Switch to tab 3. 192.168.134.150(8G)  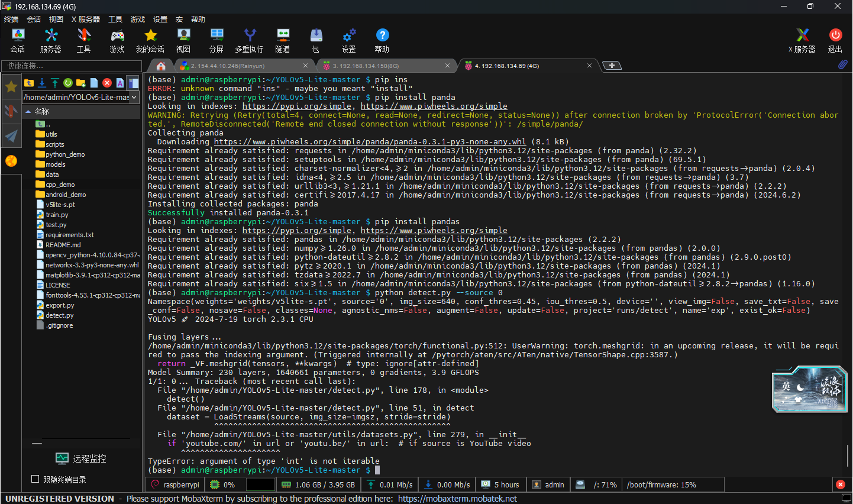point(385,66)
